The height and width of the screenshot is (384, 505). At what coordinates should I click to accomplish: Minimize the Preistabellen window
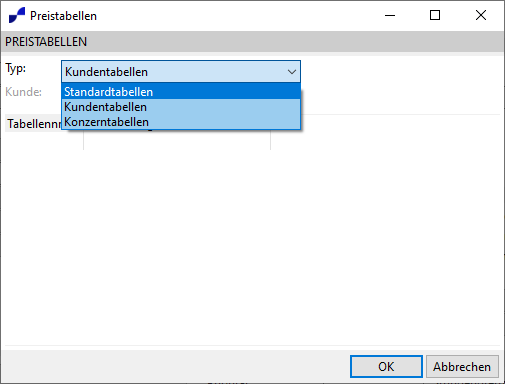(390, 15)
